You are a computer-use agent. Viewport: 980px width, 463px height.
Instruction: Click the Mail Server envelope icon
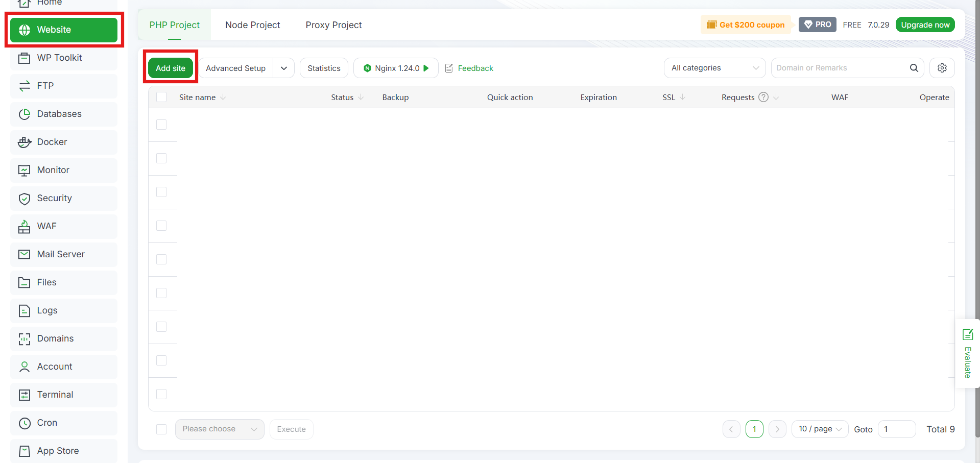point(24,254)
